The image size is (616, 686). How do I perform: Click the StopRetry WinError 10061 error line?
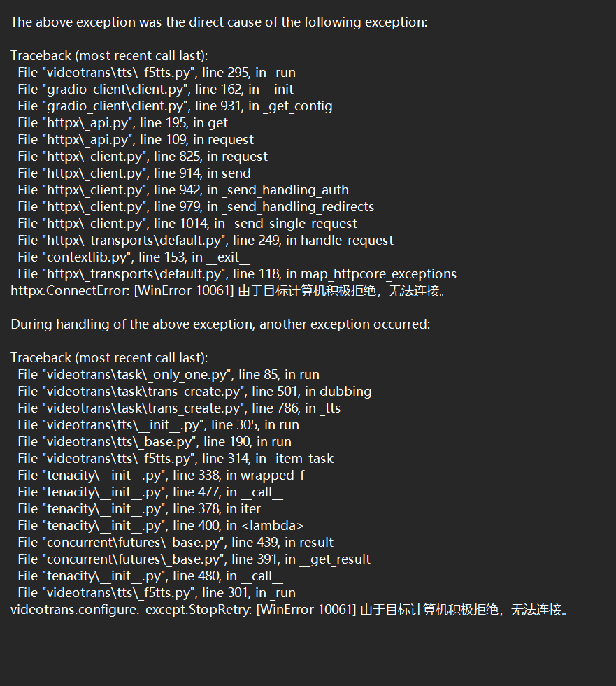[290, 609]
